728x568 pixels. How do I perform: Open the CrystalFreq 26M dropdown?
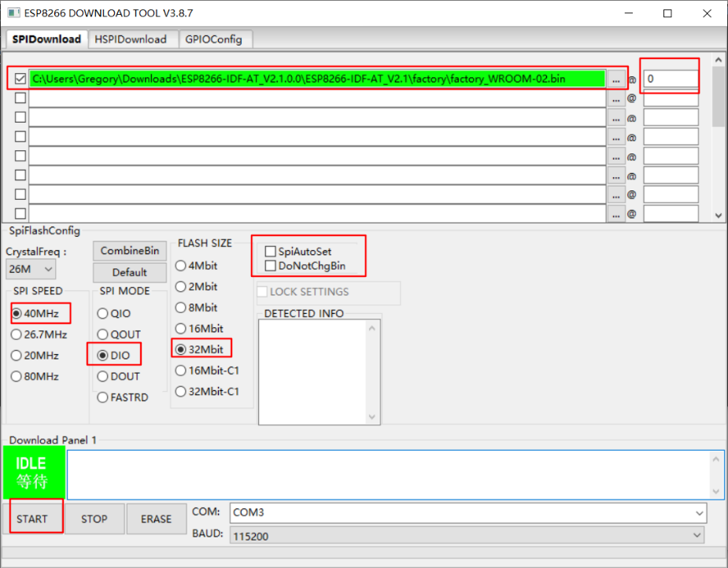click(31, 269)
